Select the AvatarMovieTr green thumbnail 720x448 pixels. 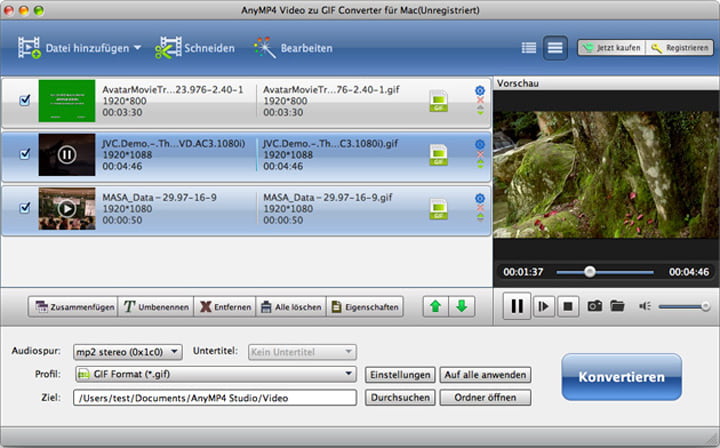[67, 101]
